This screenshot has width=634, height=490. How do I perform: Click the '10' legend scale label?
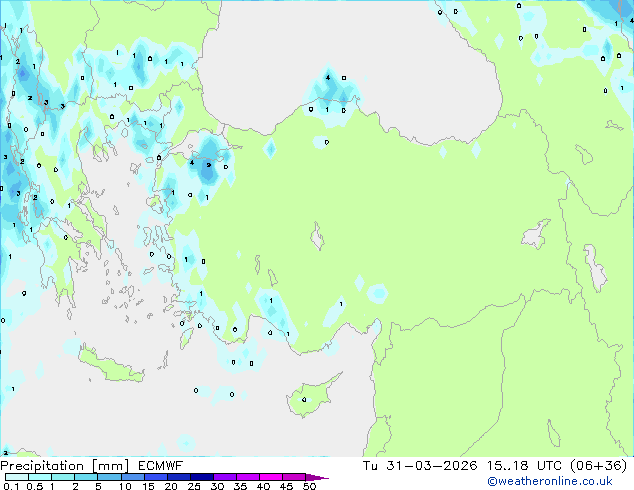coord(125,486)
